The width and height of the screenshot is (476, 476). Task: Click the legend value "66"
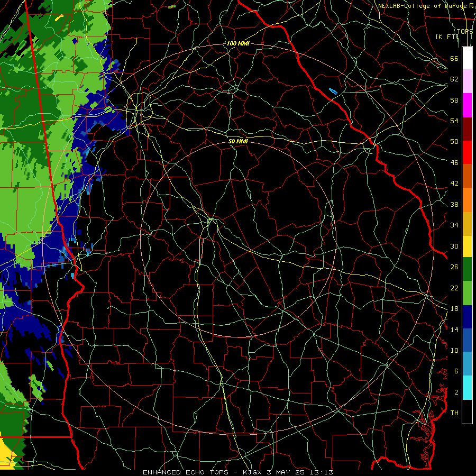[454, 59]
